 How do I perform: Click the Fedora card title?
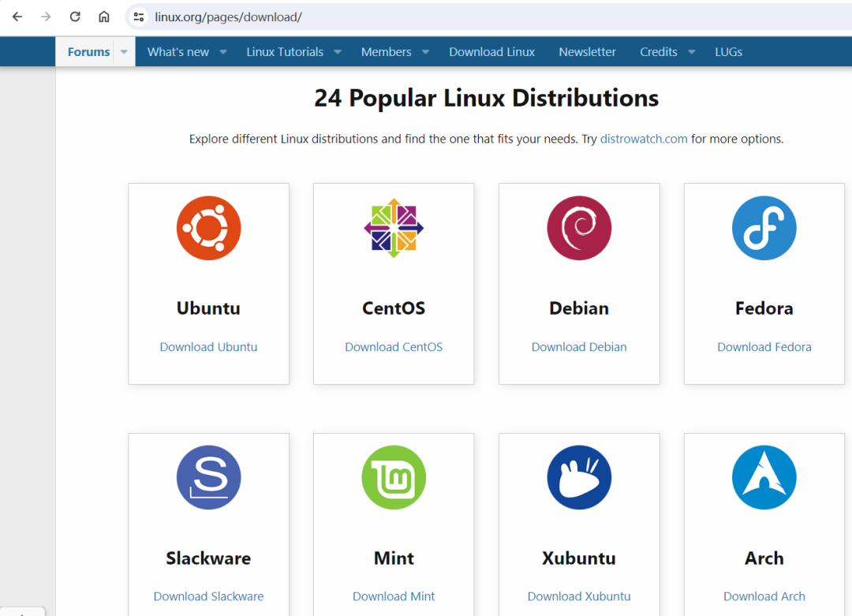[764, 308]
